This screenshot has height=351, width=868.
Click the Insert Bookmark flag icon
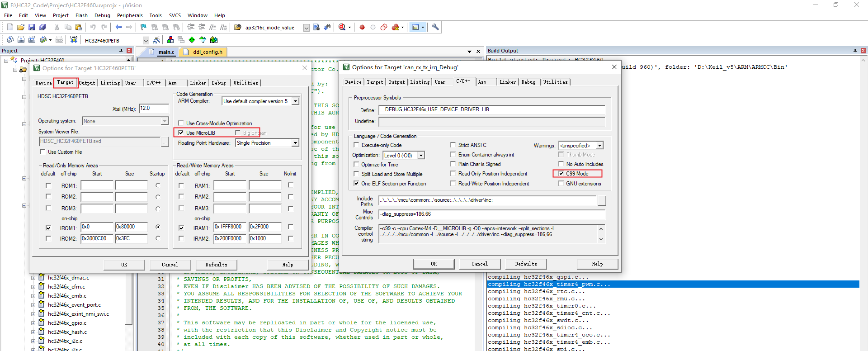(x=143, y=27)
